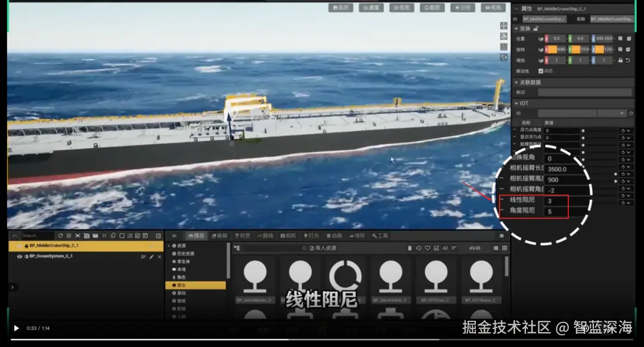Select the BP_IOTDoor_C asset thumbnail
This screenshot has height=347, width=644.
tap(435, 280)
